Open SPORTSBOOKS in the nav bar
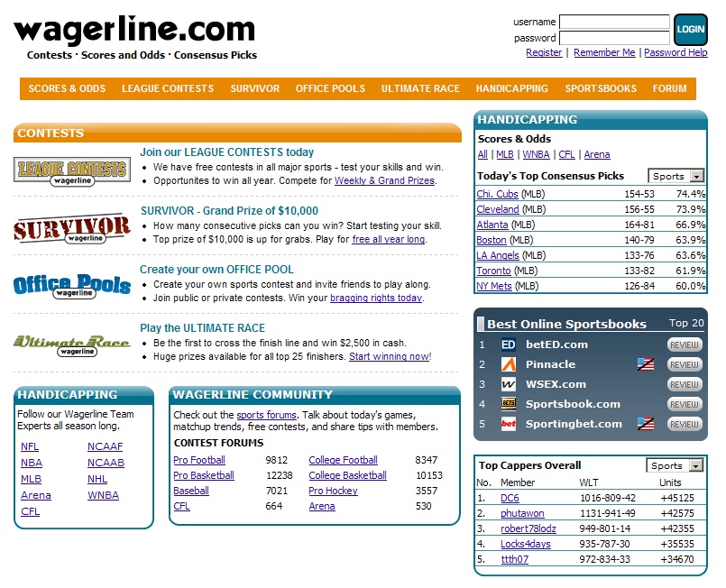The height and width of the screenshot is (588, 726). click(x=601, y=88)
